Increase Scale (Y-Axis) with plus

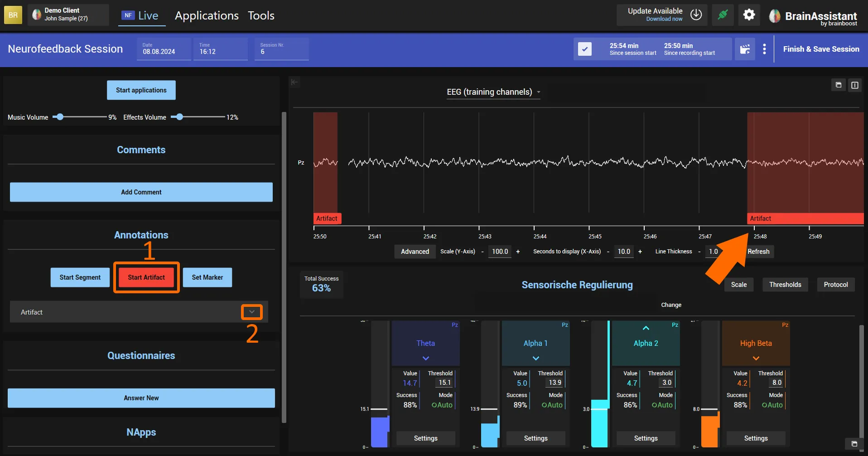click(518, 252)
